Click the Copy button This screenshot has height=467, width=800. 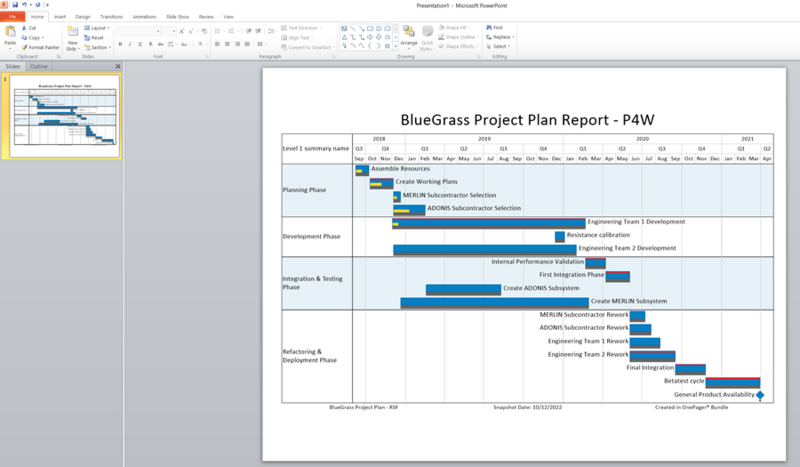coord(33,38)
